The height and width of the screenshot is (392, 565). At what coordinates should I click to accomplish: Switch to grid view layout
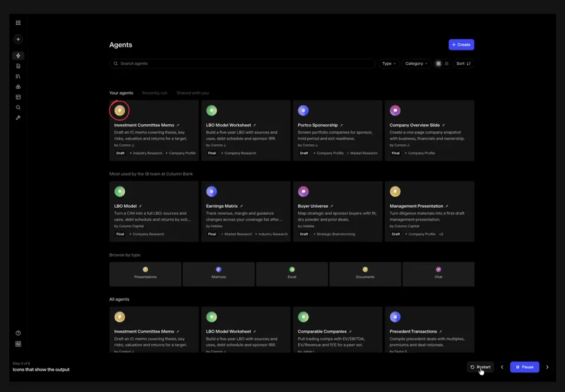(438, 64)
